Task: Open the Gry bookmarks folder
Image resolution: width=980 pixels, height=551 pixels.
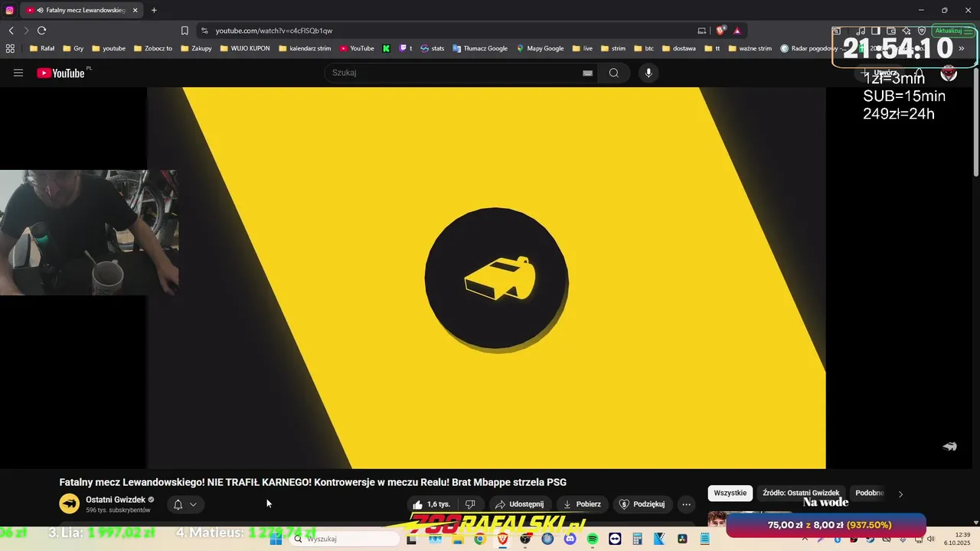Action: [73, 48]
